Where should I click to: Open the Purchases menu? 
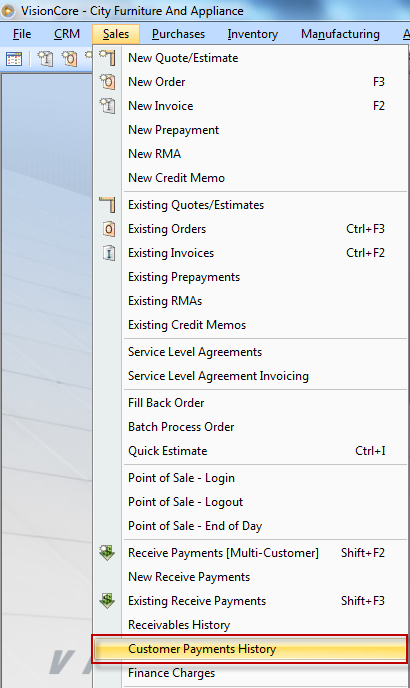pyautogui.click(x=178, y=34)
